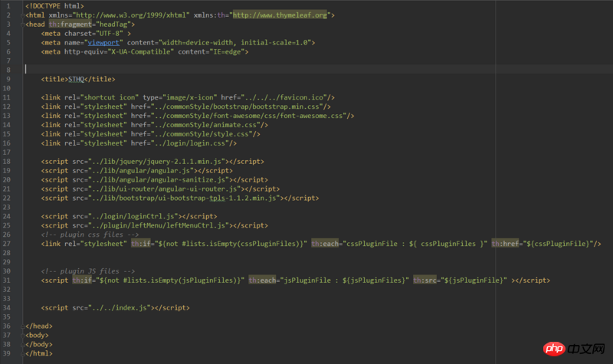
Task: Click line number 22 in gutter
Action: 7,198
